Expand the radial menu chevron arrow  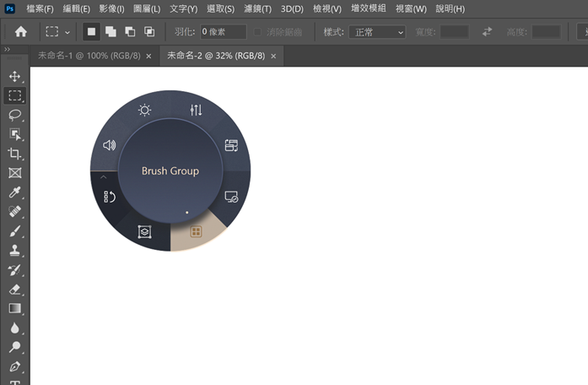tap(103, 178)
